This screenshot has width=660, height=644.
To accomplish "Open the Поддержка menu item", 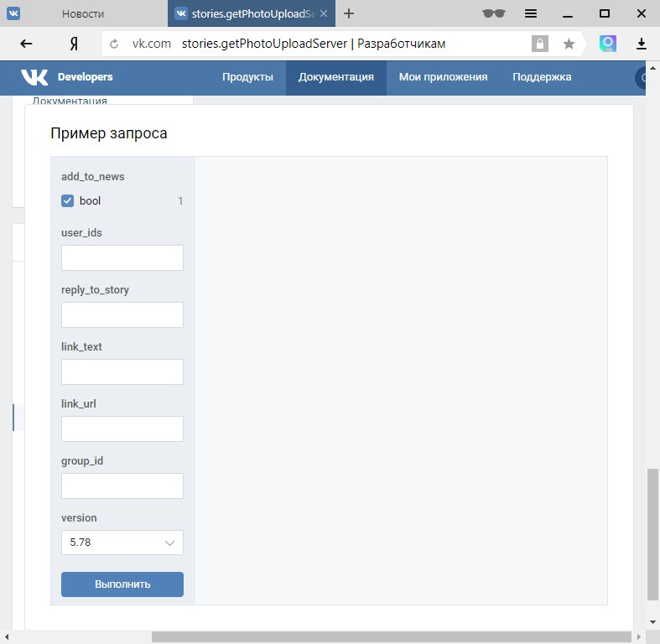I will 542,77.
